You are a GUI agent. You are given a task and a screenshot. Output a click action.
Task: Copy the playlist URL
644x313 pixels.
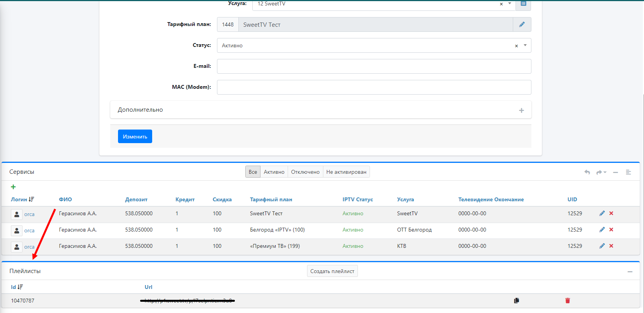516,301
